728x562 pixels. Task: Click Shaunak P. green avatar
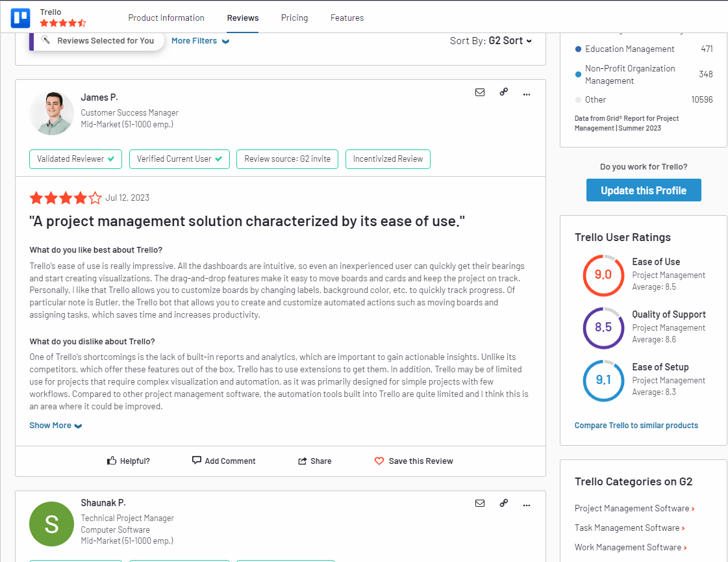coord(51,524)
